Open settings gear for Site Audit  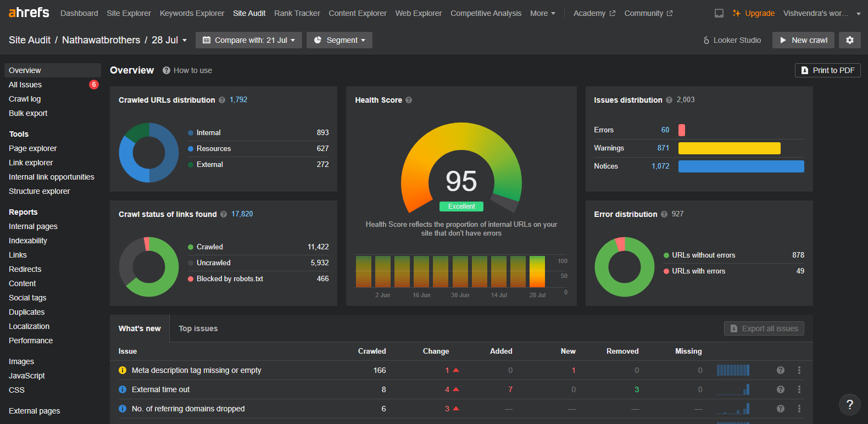[850, 40]
